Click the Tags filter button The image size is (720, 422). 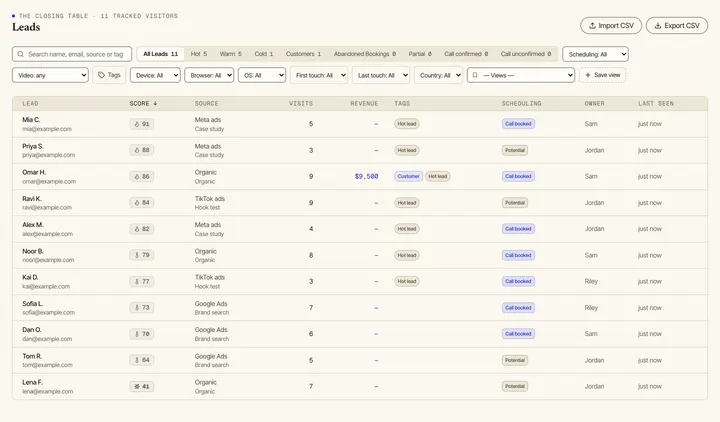[109, 75]
